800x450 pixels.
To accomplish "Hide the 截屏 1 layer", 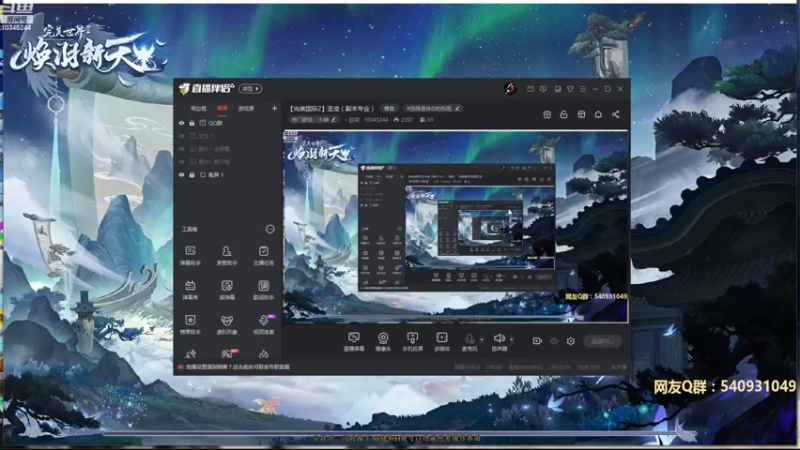I will click(x=182, y=174).
